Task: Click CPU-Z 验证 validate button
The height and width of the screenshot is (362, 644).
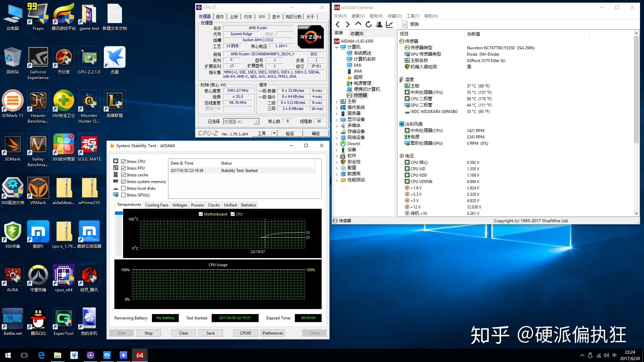Action: coord(290,133)
